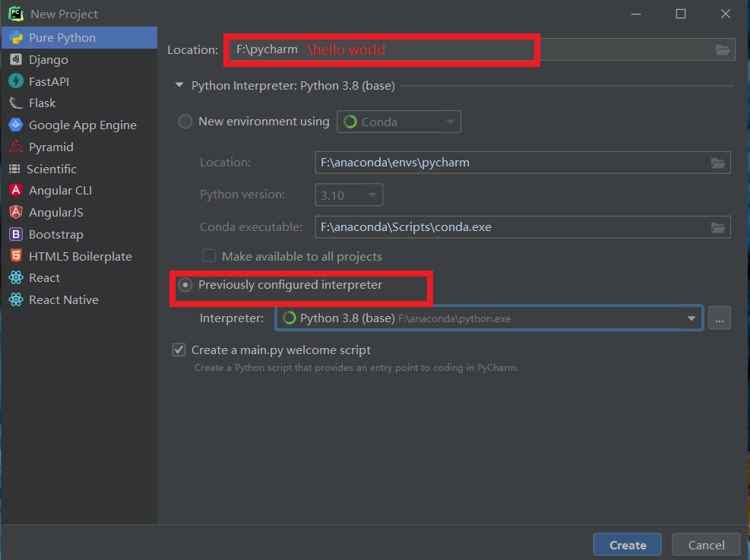Click the Cancel button
750x560 pixels.
tap(707, 545)
